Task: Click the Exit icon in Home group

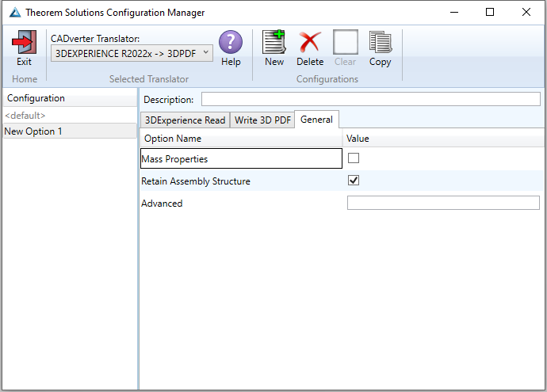Action: tap(24, 42)
